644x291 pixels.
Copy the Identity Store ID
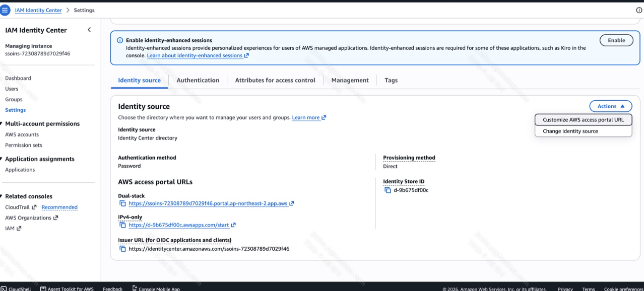click(x=388, y=190)
